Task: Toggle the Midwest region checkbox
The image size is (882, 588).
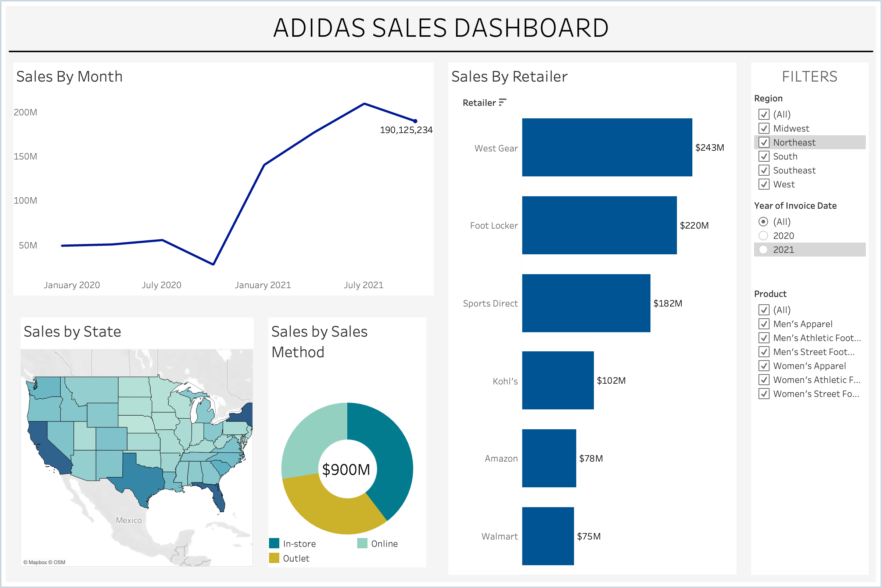Action: (764, 128)
